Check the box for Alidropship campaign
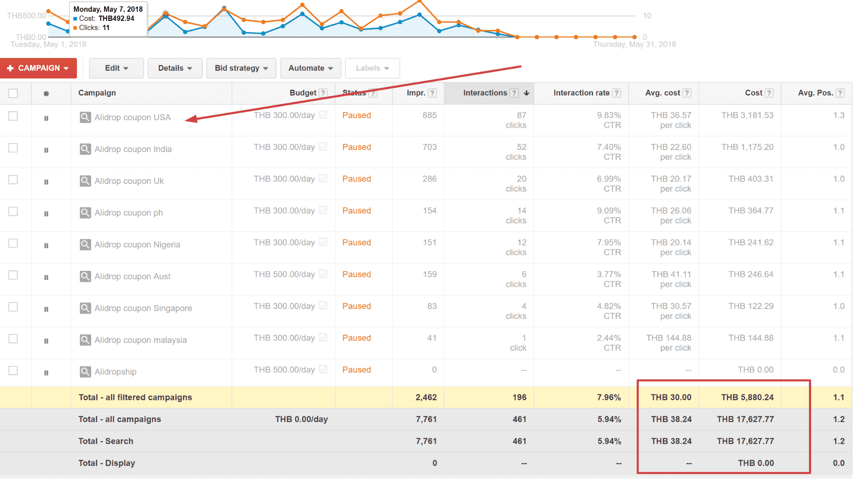Viewport: 868px width, 479px height. tap(13, 370)
